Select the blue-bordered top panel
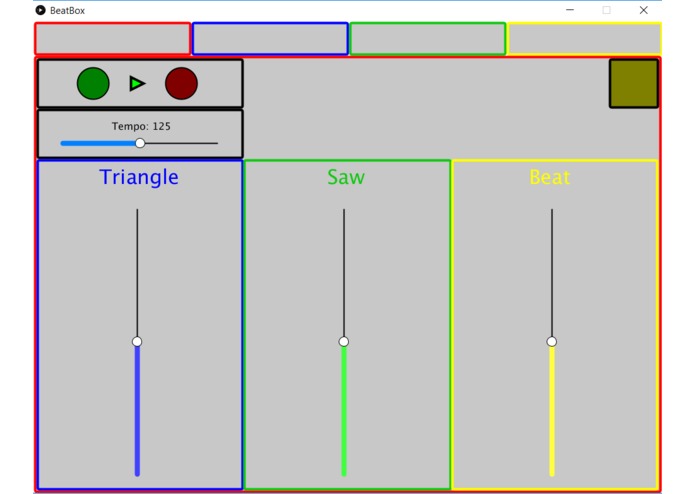Viewport: 695px width, 494px height. [x=270, y=39]
